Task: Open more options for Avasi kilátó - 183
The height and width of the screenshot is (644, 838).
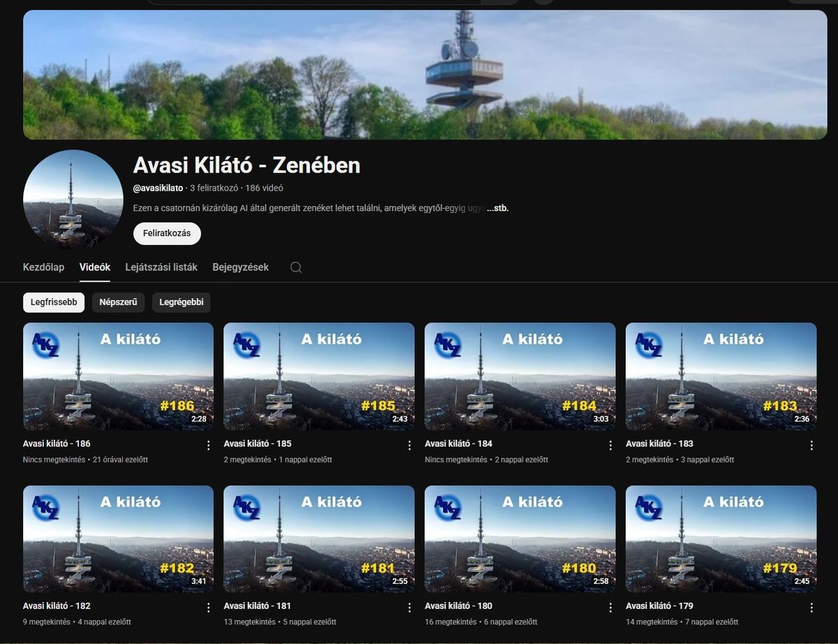Action: [x=811, y=445]
